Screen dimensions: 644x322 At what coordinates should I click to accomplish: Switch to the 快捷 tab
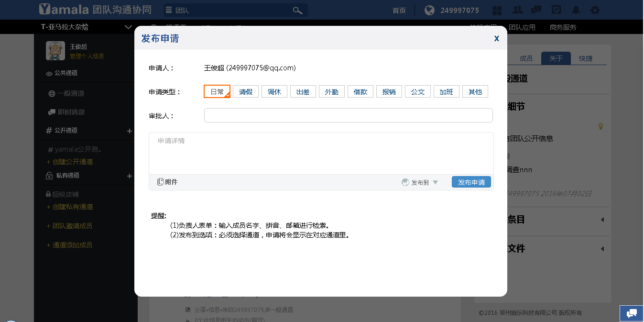click(586, 58)
